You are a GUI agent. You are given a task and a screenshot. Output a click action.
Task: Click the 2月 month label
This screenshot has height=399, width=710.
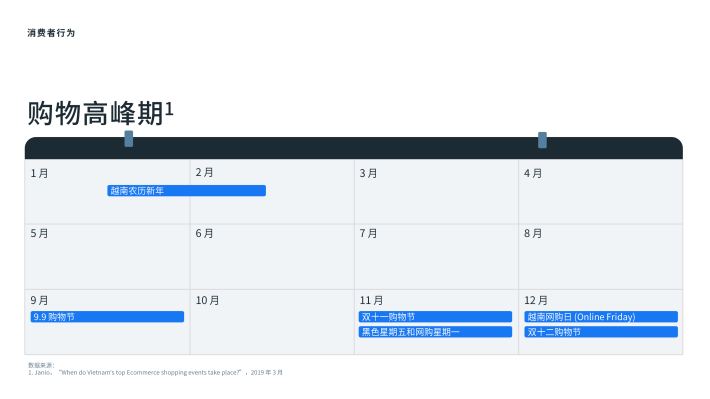coord(204,172)
